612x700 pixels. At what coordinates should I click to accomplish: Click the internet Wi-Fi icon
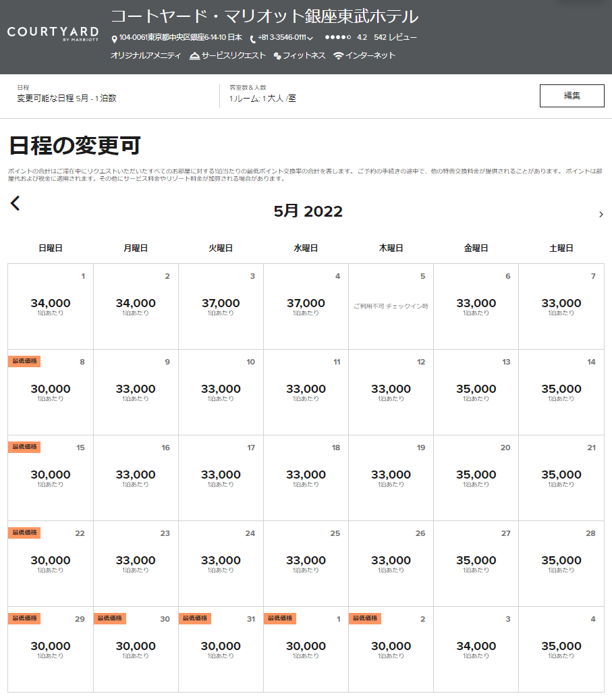[338, 56]
